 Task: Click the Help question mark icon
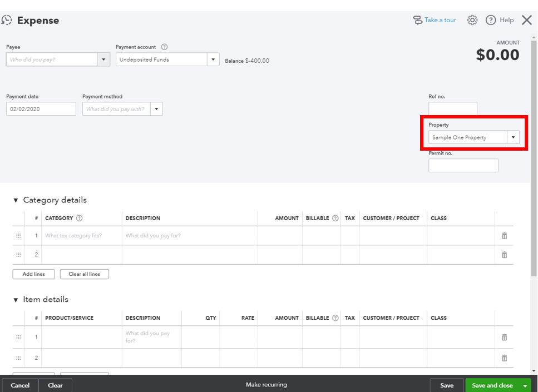coord(491,20)
